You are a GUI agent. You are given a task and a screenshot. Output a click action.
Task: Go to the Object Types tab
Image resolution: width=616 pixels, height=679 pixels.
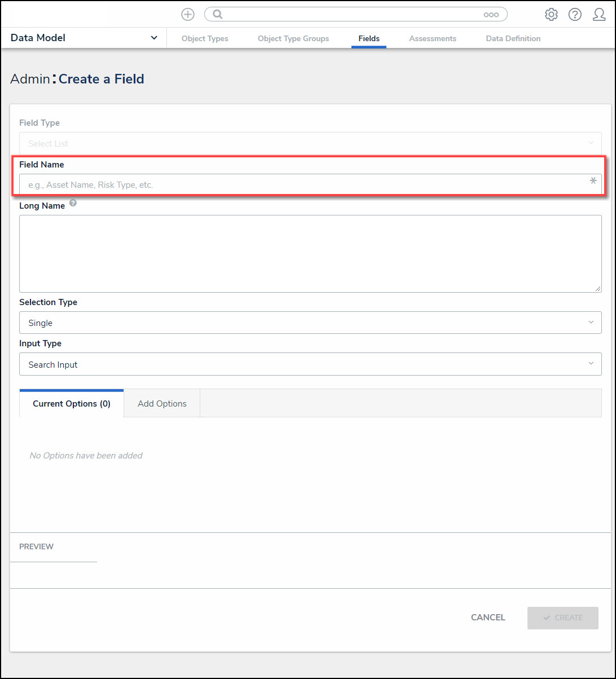click(x=205, y=38)
